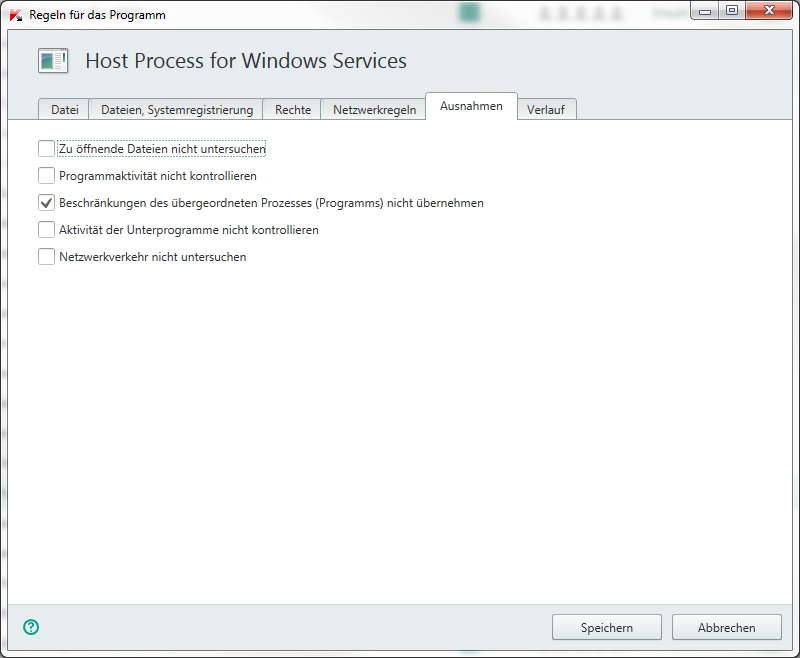Go to the Rechte tab
The height and width of the screenshot is (658, 800).
292,110
